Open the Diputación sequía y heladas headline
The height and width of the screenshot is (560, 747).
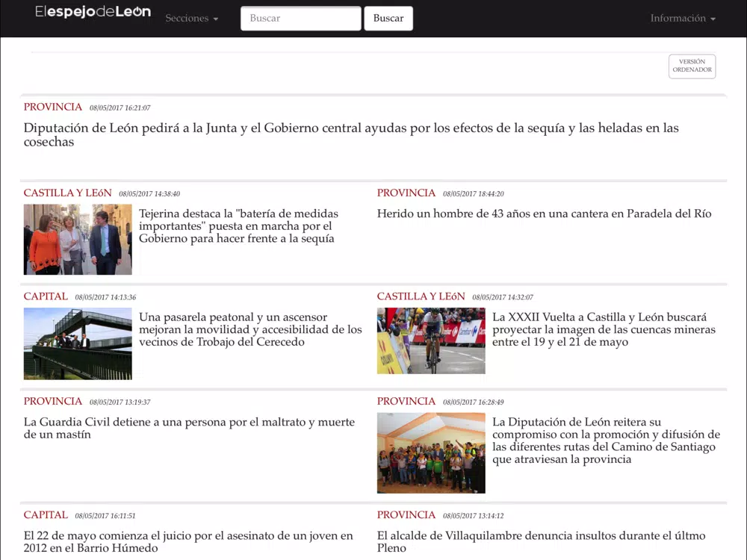351,135
